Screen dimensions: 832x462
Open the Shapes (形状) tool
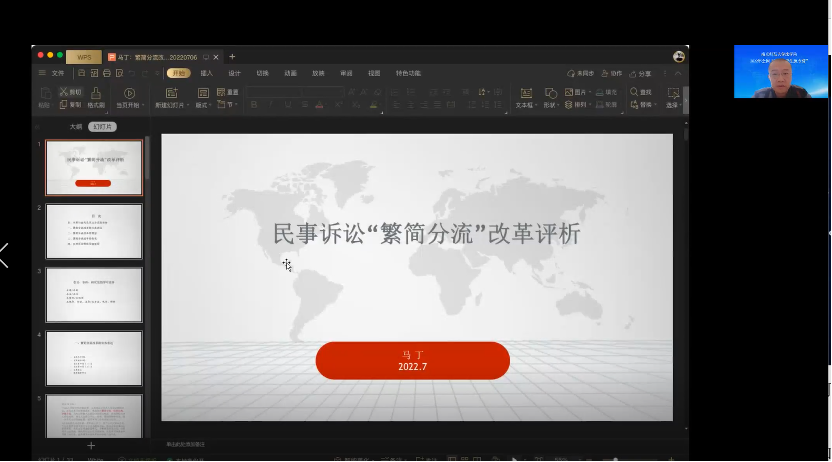(x=550, y=97)
